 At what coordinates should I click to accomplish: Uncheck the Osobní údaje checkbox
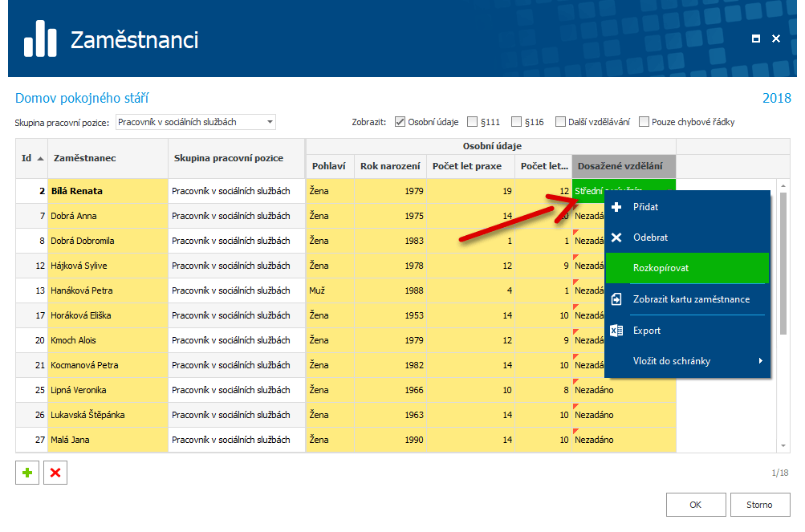(400, 122)
